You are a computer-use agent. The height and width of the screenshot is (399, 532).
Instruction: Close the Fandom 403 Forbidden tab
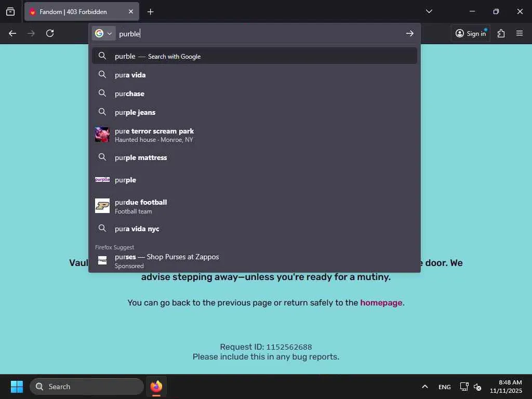[130, 11]
